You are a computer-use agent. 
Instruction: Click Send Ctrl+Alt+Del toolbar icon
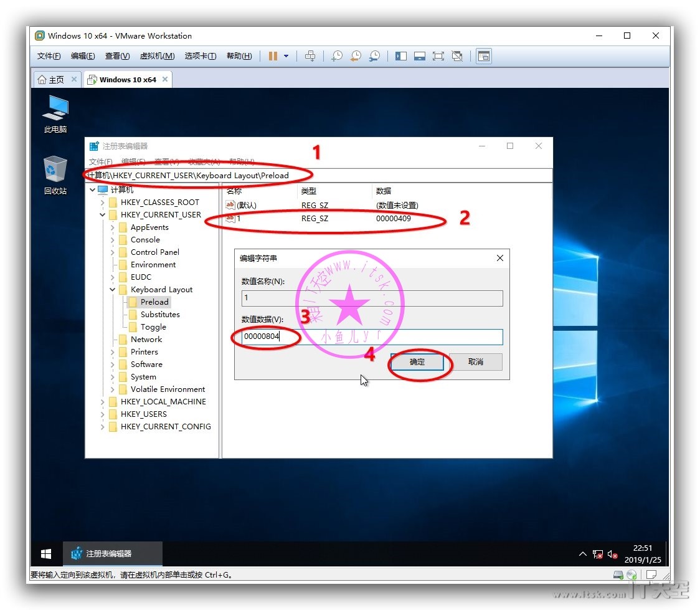310,56
